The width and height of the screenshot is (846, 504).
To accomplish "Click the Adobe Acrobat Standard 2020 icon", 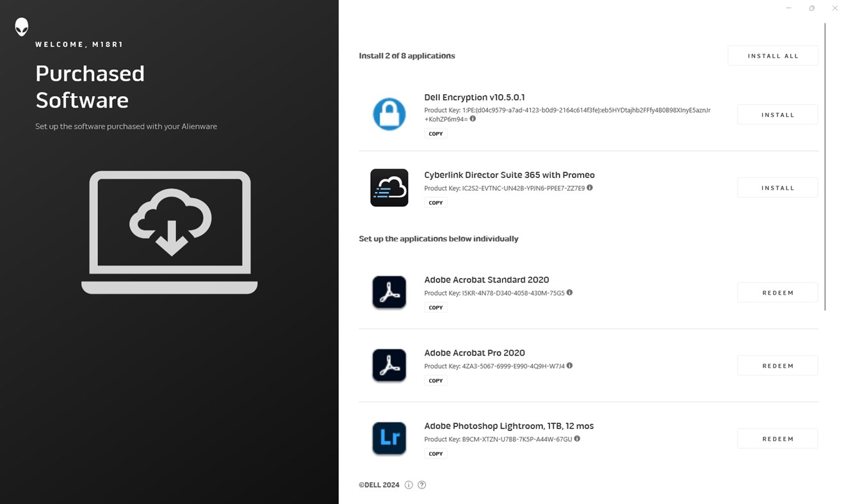I will pyautogui.click(x=389, y=292).
